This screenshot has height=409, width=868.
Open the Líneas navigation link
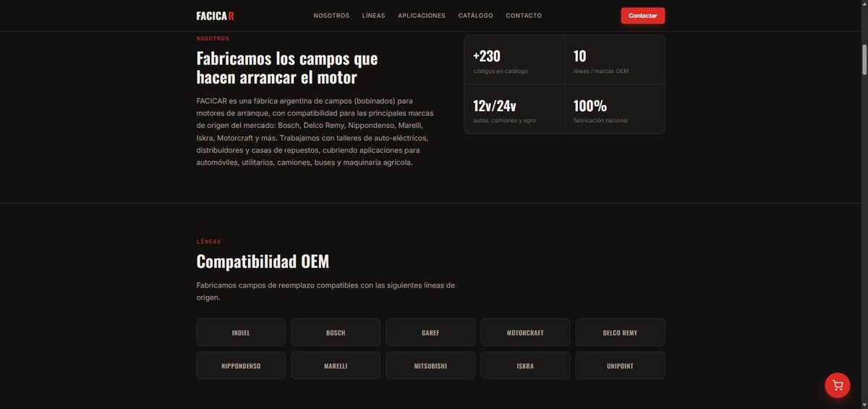pyautogui.click(x=373, y=16)
